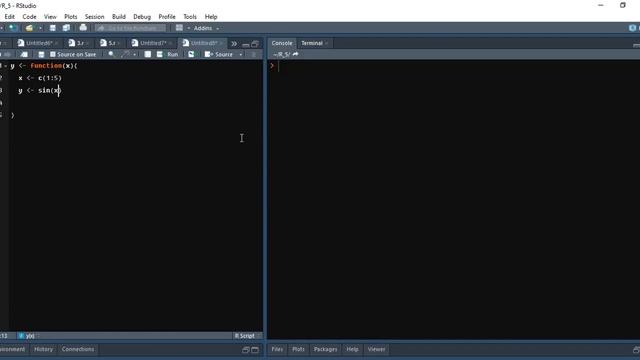Close the Untitled6 tab
The height and width of the screenshot is (360, 640).
pos(57,43)
